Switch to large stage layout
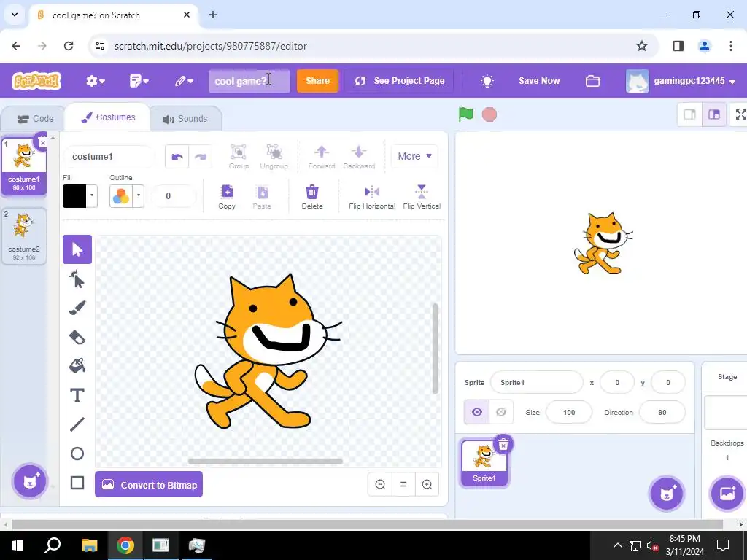Image resolution: width=747 pixels, height=560 pixels. pos(714,114)
